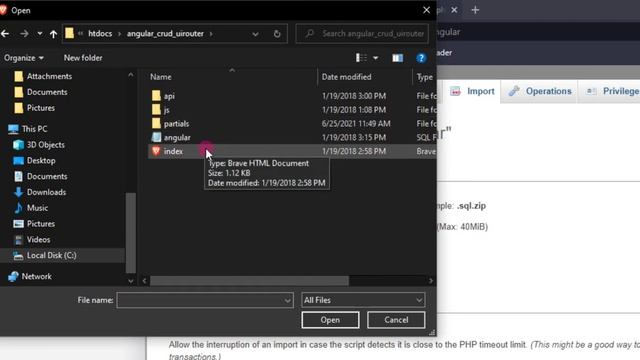Viewport: 640px width, 360px height.
Task: Click the file list horizontal scrollbar thumb
Action: (249, 281)
